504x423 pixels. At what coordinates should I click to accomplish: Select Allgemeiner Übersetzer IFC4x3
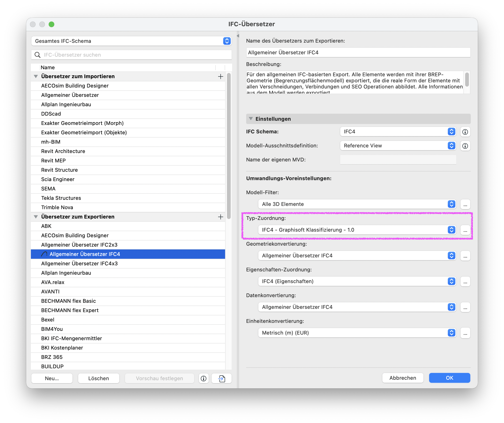(128, 264)
